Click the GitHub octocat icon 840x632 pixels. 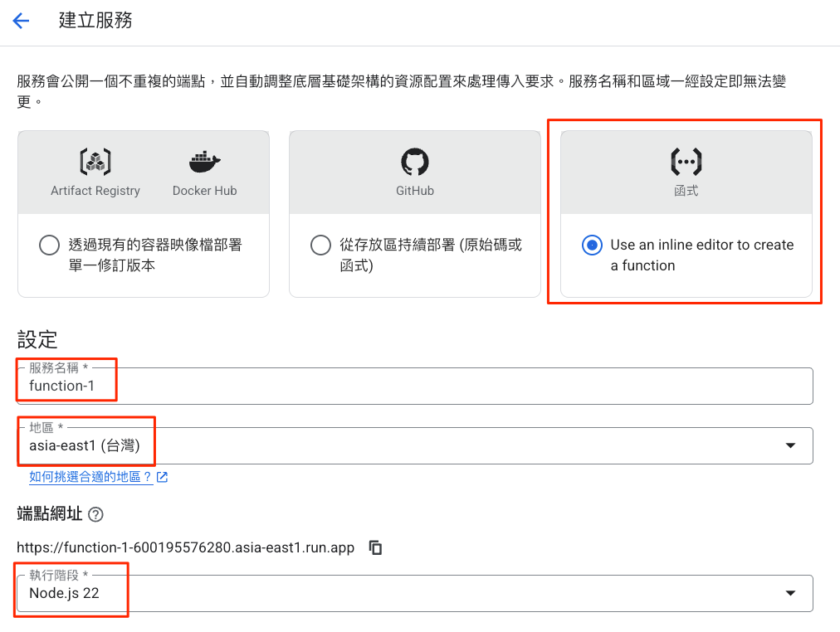414,161
